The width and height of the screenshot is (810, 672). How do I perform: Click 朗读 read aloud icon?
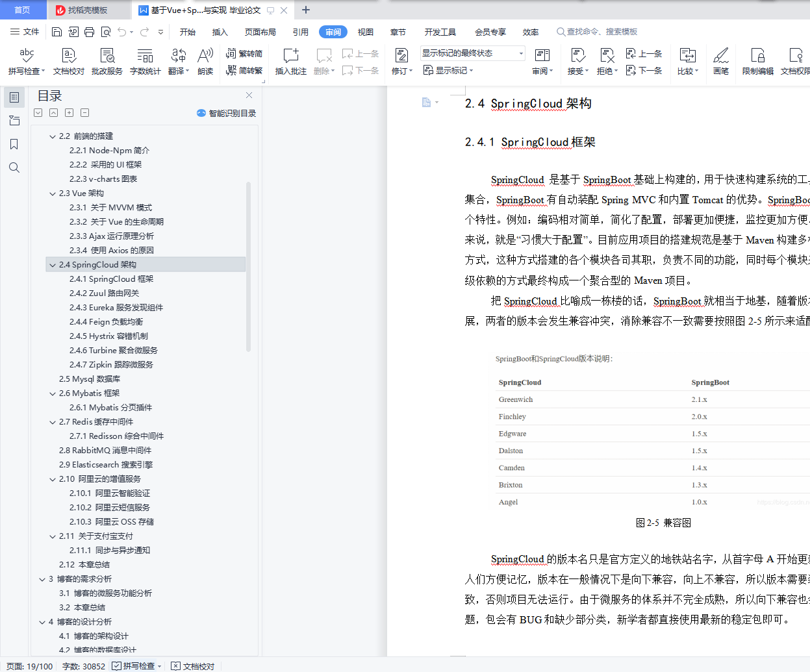tap(205, 62)
